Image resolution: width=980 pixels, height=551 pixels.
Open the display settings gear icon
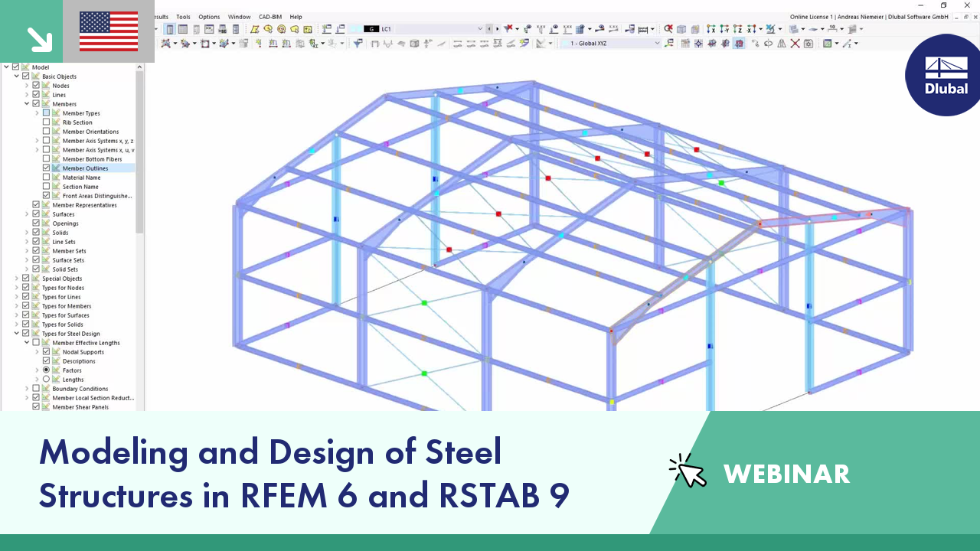point(808,43)
